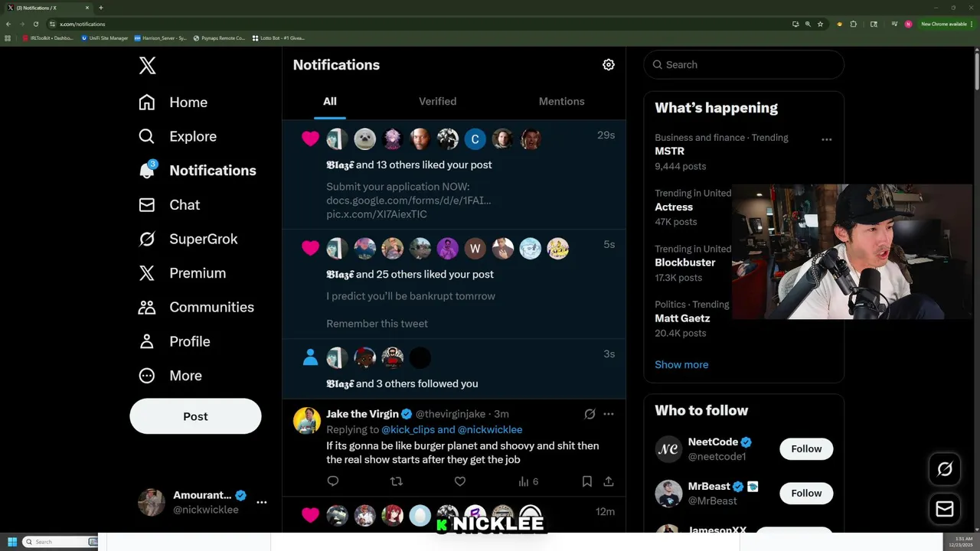Click New Chrome available update button
Screen dimensions: 980x551
point(946,24)
